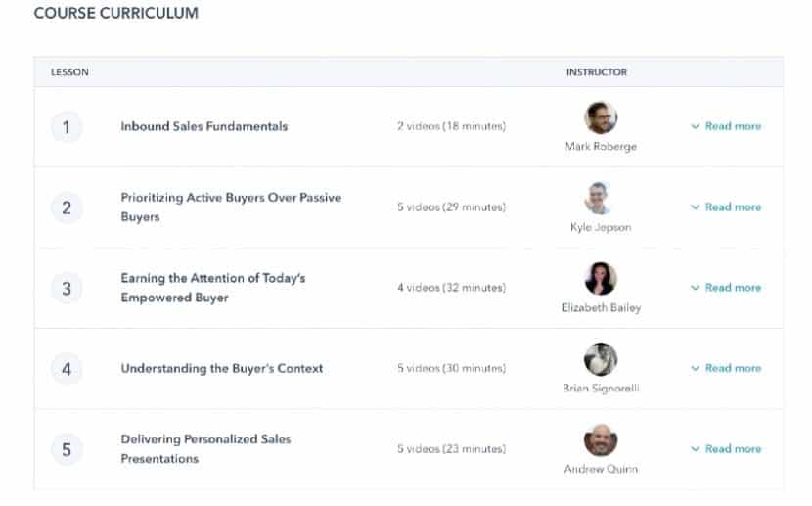Click the lesson 4 number badge
The width and height of the screenshot is (812, 506).
(x=67, y=369)
